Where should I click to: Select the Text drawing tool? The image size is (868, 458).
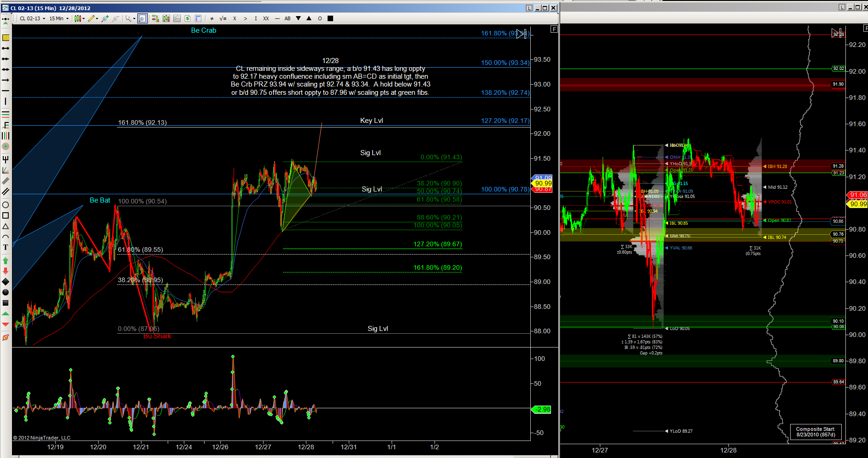click(x=6, y=248)
